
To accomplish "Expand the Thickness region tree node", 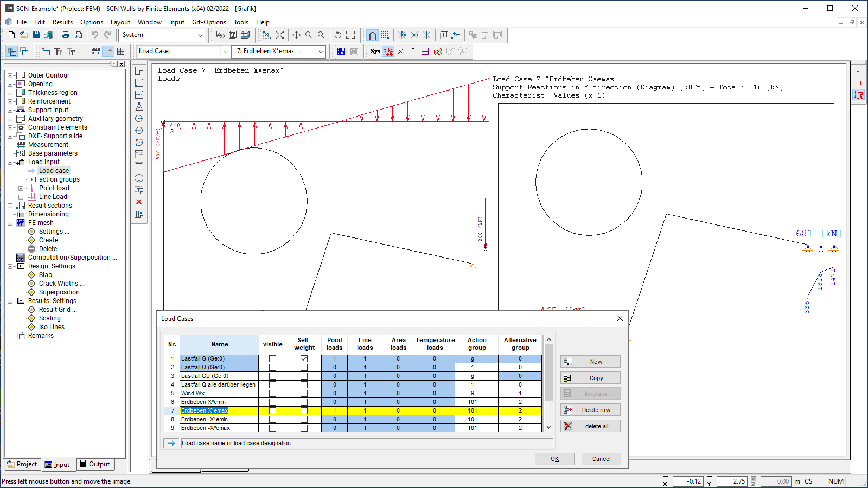I will click(10, 93).
